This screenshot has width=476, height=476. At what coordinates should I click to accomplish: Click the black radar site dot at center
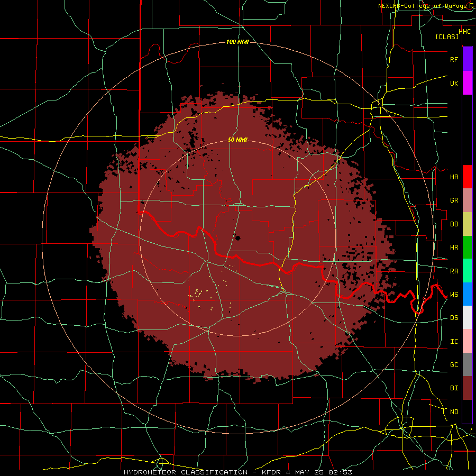click(237, 238)
